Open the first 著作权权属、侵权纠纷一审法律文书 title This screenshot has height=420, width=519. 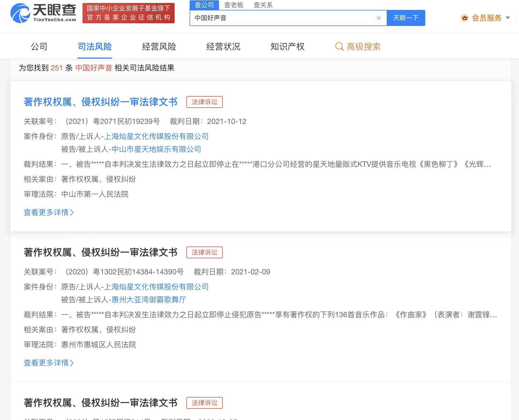pos(101,102)
